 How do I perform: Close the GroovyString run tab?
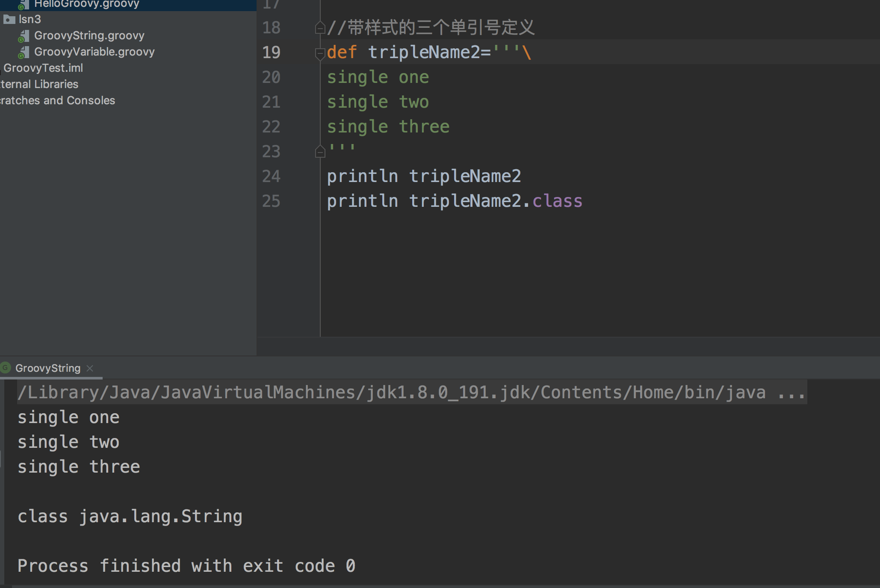[90, 368]
